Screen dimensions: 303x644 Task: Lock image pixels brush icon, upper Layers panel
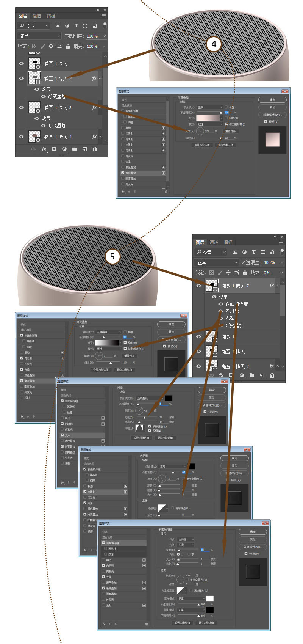(x=42, y=46)
